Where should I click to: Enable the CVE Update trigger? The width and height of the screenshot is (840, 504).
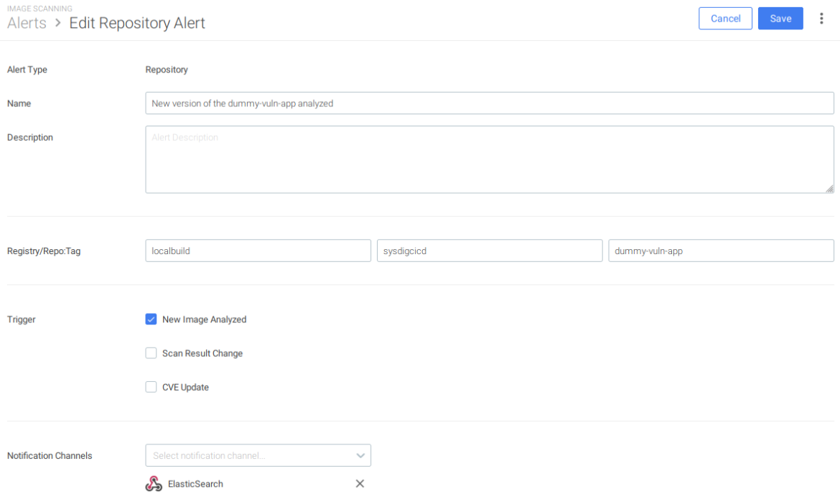point(151,387)
